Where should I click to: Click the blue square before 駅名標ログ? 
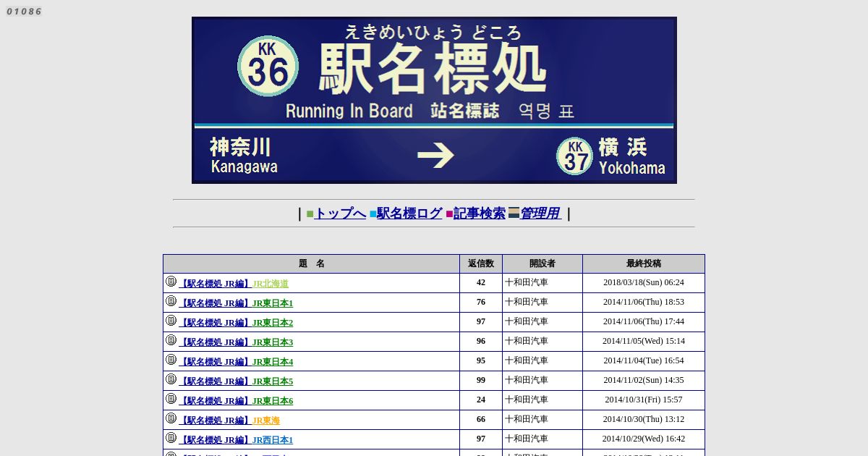[x=373, y=214]
